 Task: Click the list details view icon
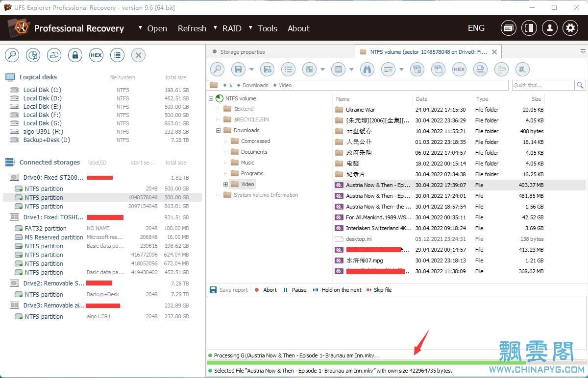[338, 69]
